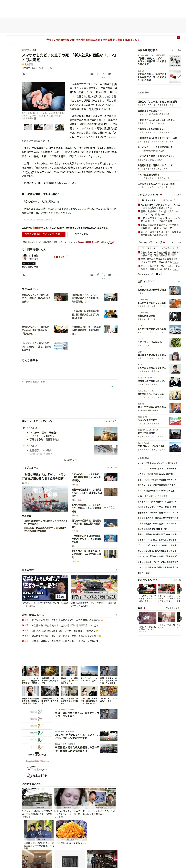Expand もっと見る beside 注目の連載記事

(x=176, y=50)
